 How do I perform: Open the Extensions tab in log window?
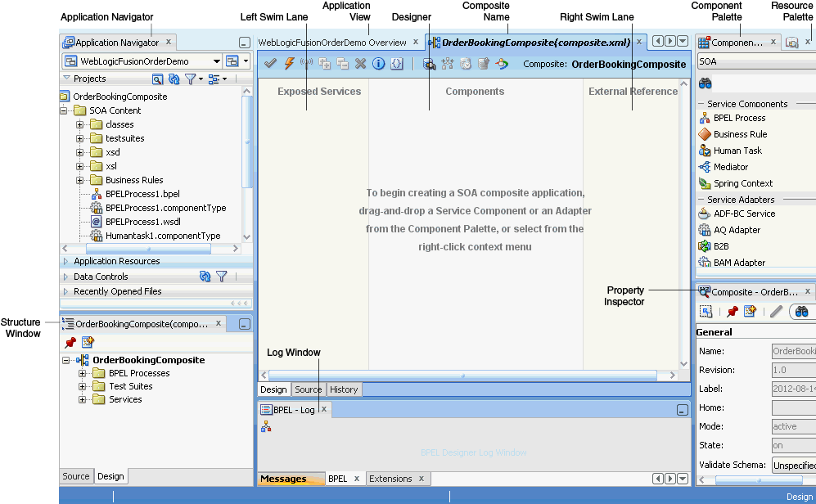point(390,479)
